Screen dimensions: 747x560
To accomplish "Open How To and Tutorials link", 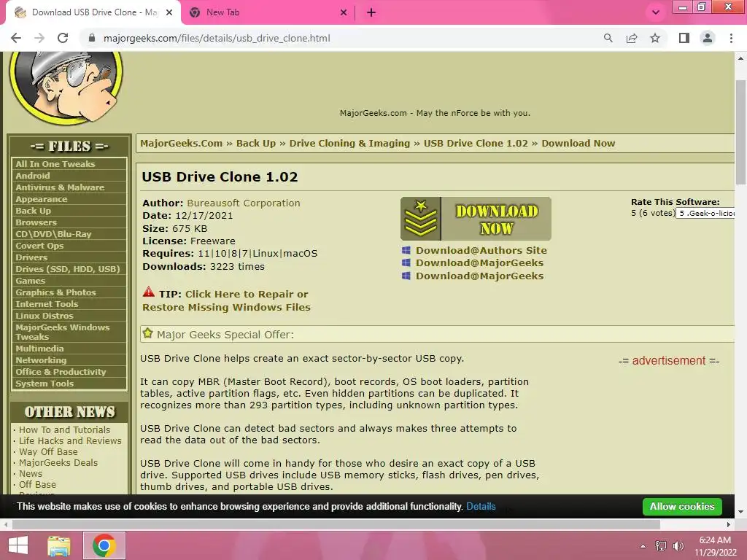I will click(64, 430).
